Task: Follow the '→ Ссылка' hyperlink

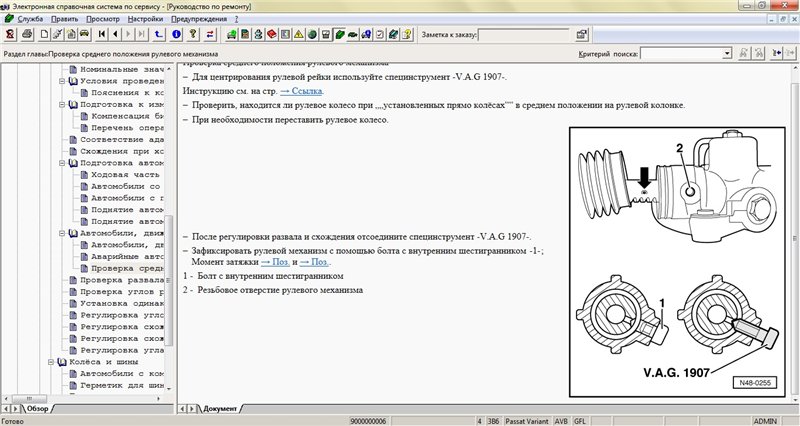Action: [x=302, y=91]
